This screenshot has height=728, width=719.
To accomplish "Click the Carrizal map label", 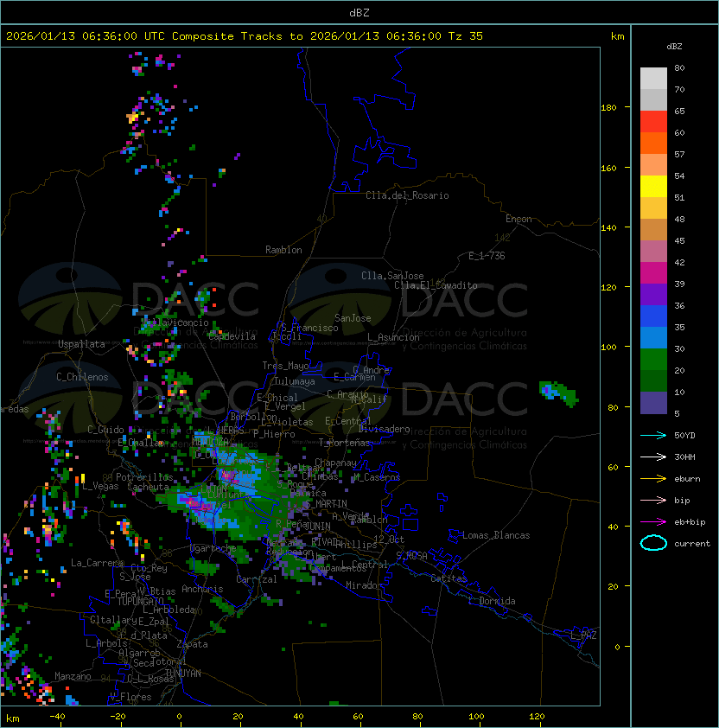I will [256, 579].
